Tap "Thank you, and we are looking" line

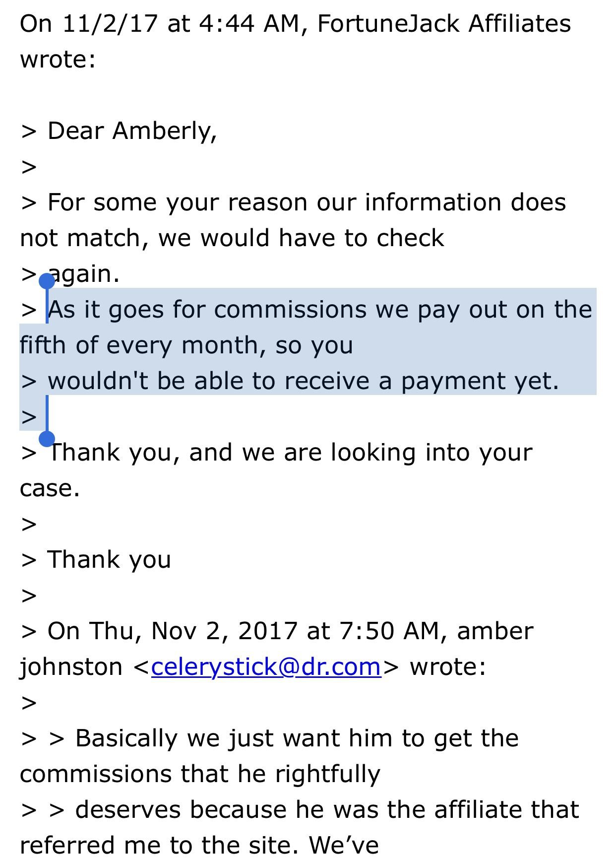click(x=290, y=453)
